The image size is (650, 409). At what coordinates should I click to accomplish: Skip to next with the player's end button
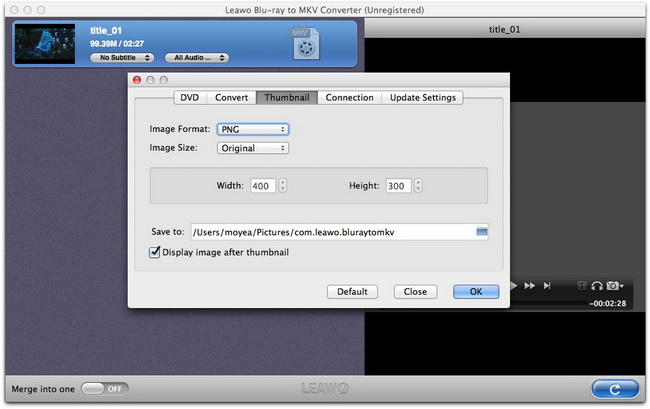click(547, 286)
